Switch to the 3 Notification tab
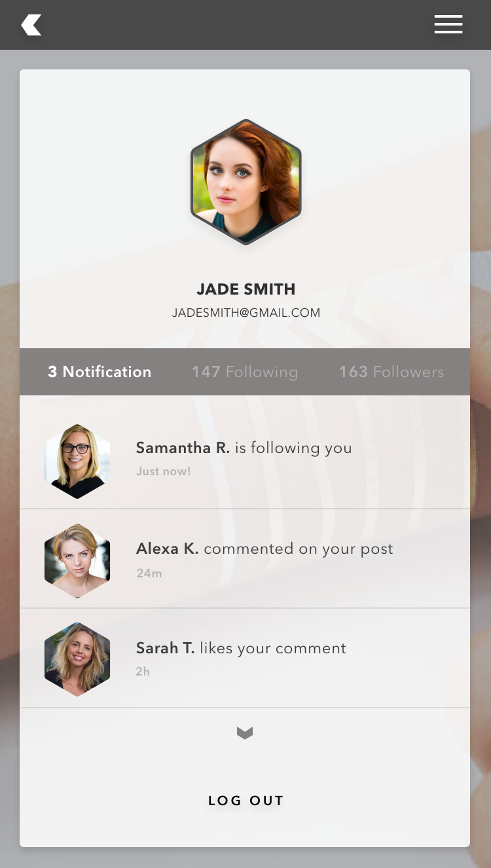Image resolution: width=491 pixels, height=868 pixels. (x=100, y=372)
